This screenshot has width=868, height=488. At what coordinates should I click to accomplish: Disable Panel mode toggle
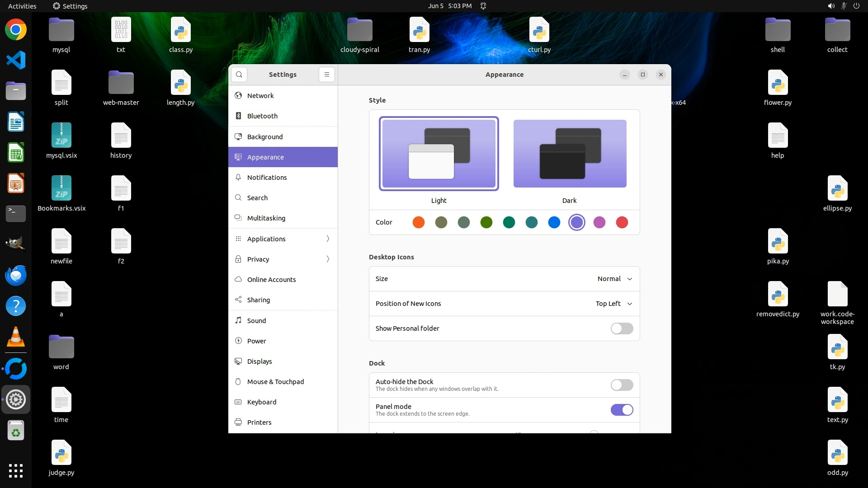[622, 410]
